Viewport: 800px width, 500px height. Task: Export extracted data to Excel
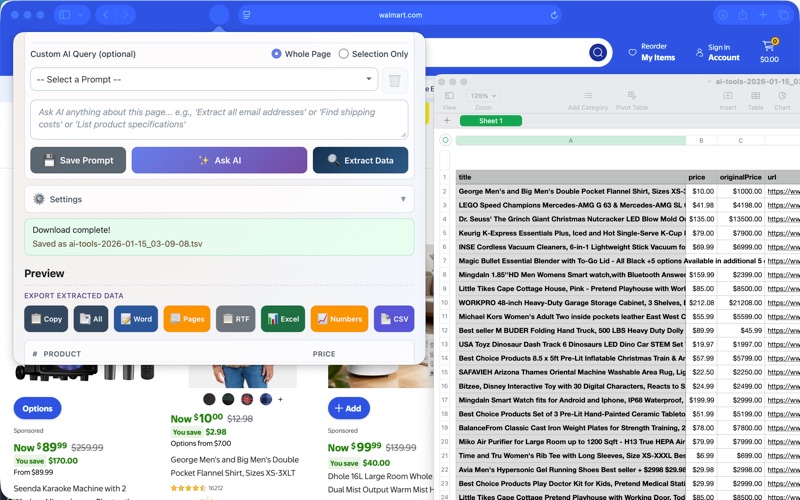[x=283, y=319]
